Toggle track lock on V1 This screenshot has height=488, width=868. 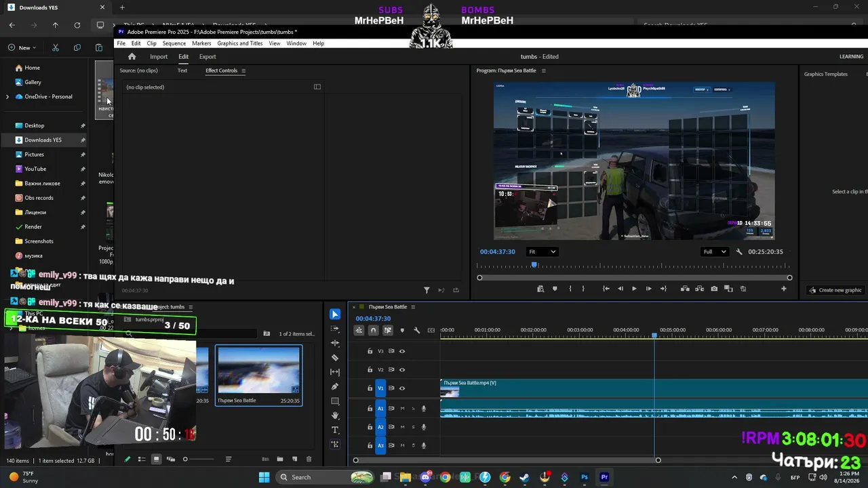(370, 388)
